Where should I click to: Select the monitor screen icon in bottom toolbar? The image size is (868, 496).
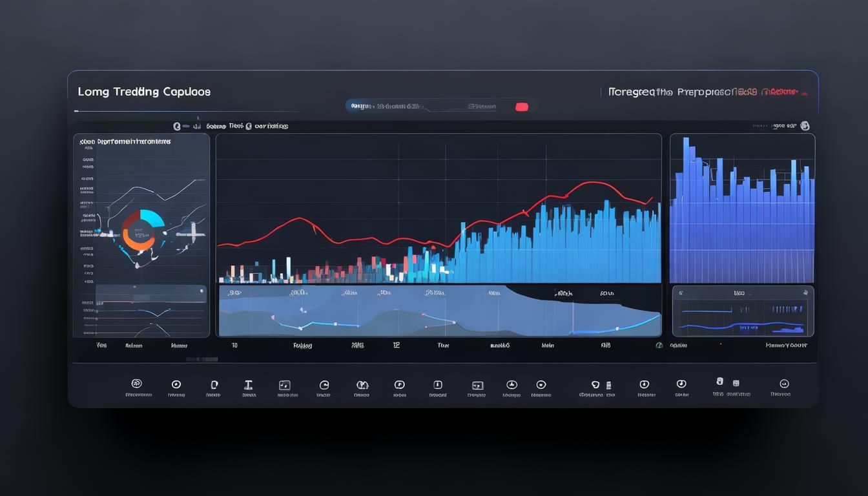[x=477, y=385]
